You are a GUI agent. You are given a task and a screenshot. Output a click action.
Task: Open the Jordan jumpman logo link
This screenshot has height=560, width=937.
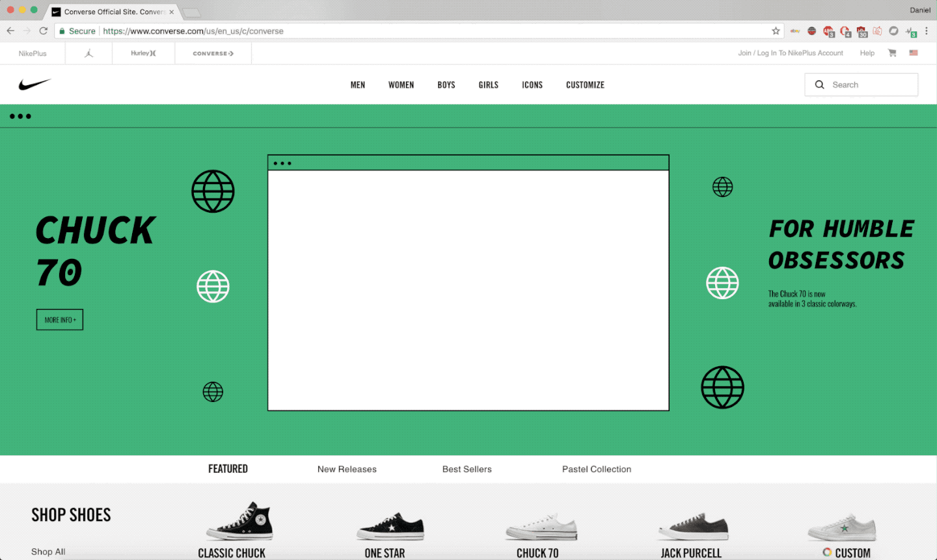[x=89, y=53]
